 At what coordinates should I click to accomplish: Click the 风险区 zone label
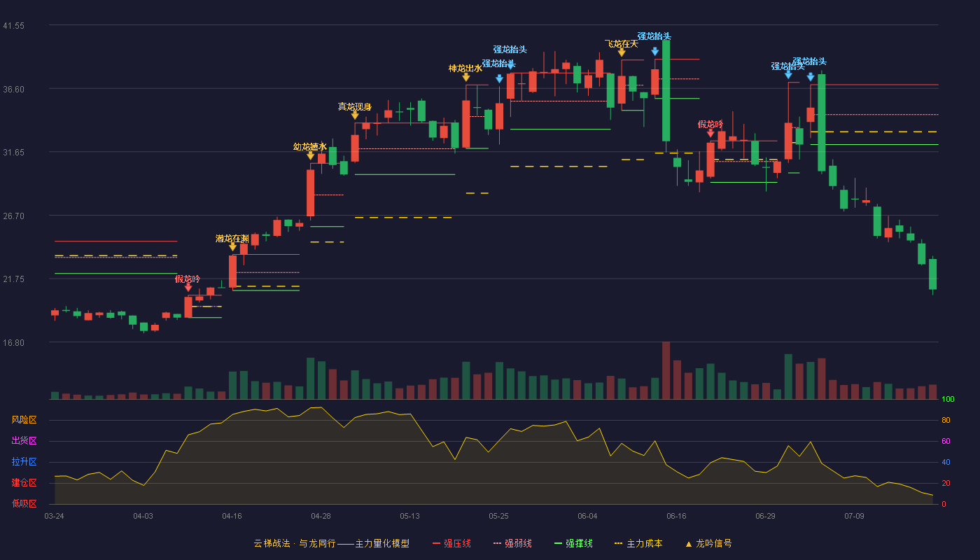pyautogui.click(x=24, y=420)
